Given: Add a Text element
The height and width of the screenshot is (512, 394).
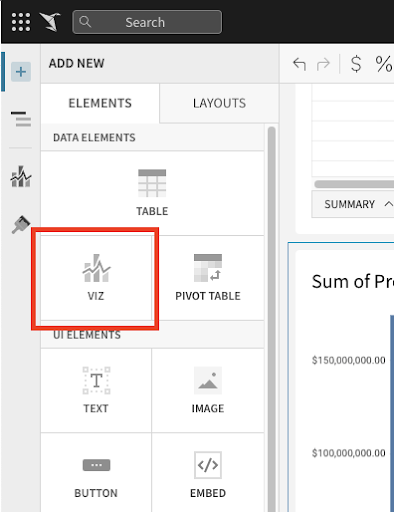Looking at the screenshot, I should (96, 390).
